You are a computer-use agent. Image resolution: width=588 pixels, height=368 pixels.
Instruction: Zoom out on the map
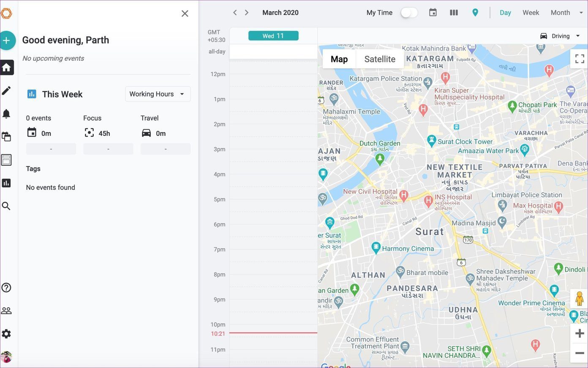[580, 353]
